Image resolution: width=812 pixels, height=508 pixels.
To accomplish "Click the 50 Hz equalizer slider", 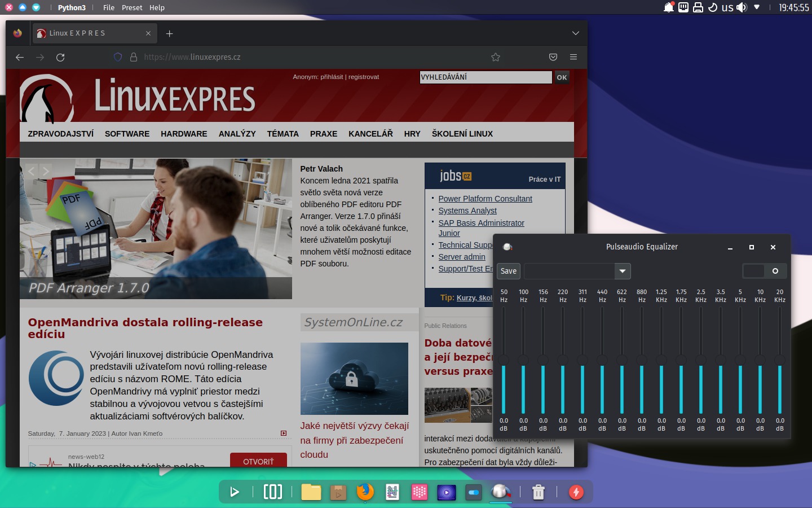I will pos(504,360).
